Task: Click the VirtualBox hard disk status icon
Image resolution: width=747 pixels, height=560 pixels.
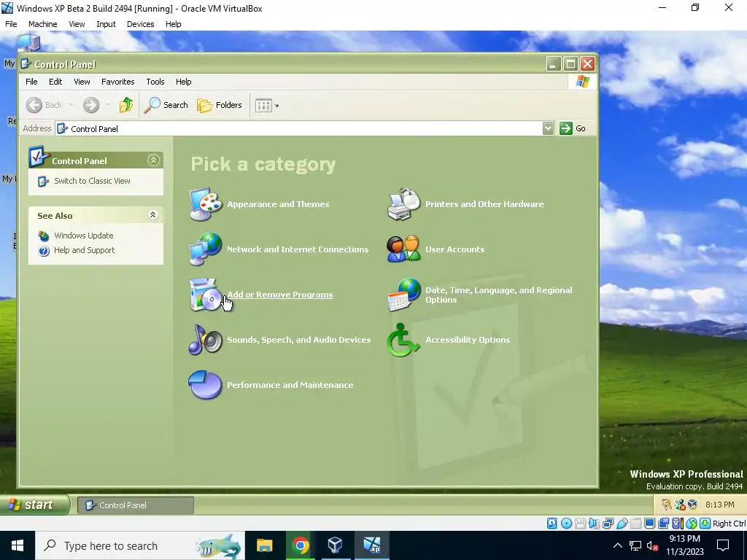Action: 551,524
